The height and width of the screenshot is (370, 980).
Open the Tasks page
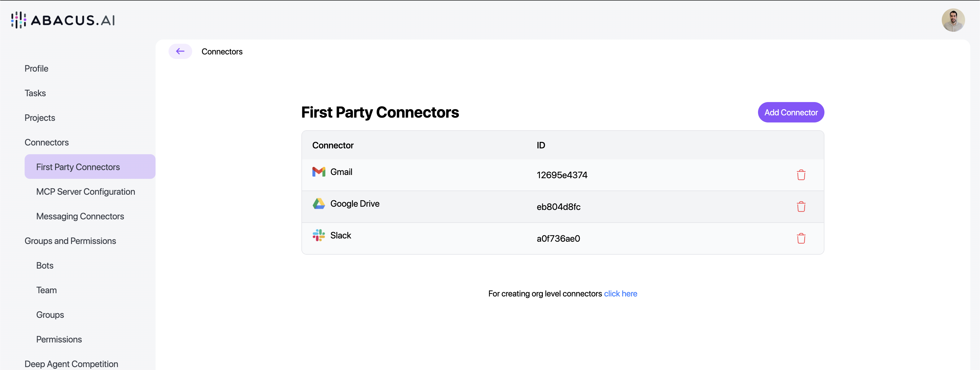[35, 93]
